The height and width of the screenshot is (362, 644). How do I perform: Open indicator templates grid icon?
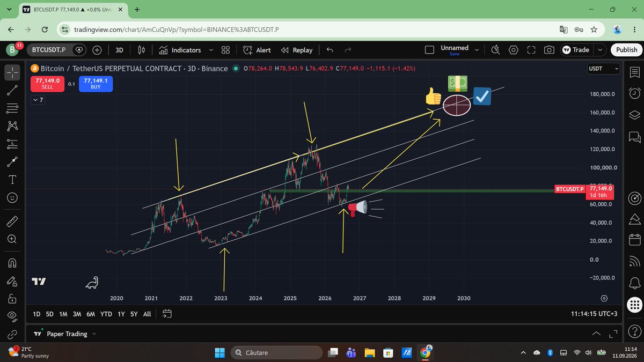point(225,50)
